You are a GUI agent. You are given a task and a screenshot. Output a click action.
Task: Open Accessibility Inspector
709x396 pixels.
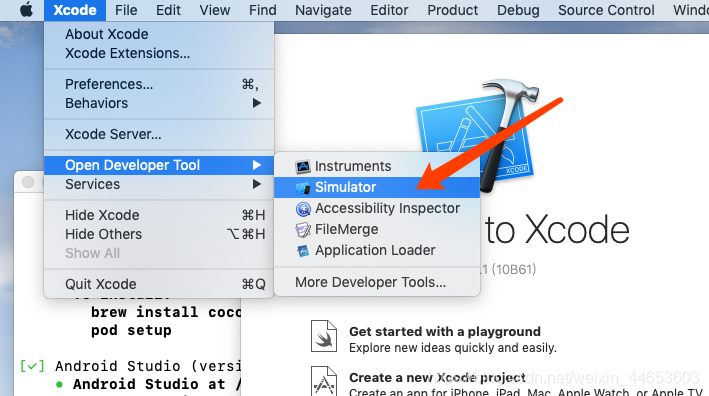(377, 208)
